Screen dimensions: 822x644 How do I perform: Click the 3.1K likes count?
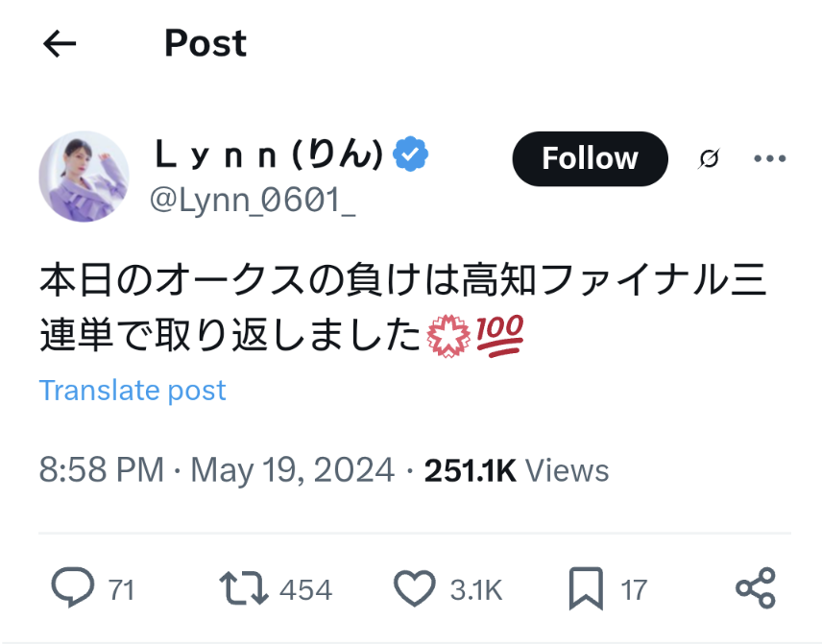tap(476, 589)
